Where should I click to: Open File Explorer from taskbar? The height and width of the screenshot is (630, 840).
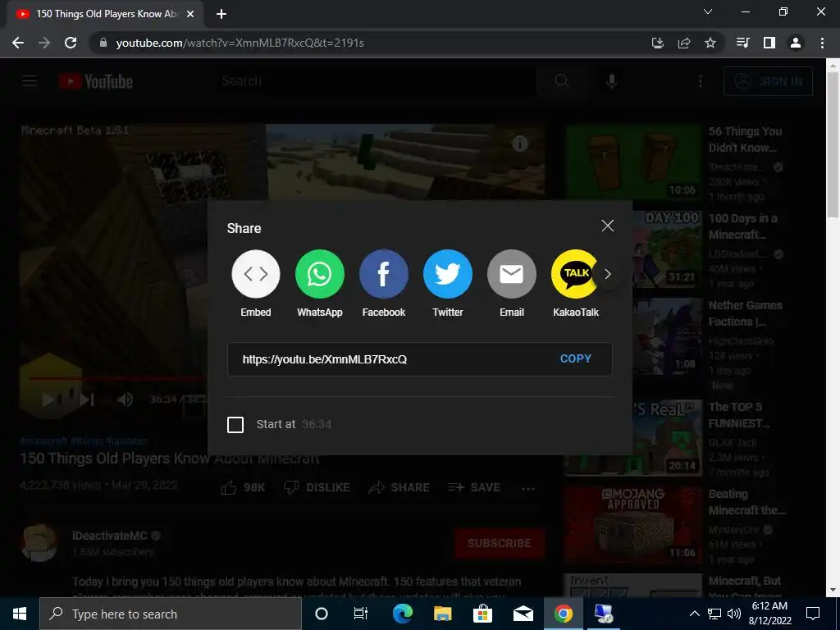(x=442, y=614)
